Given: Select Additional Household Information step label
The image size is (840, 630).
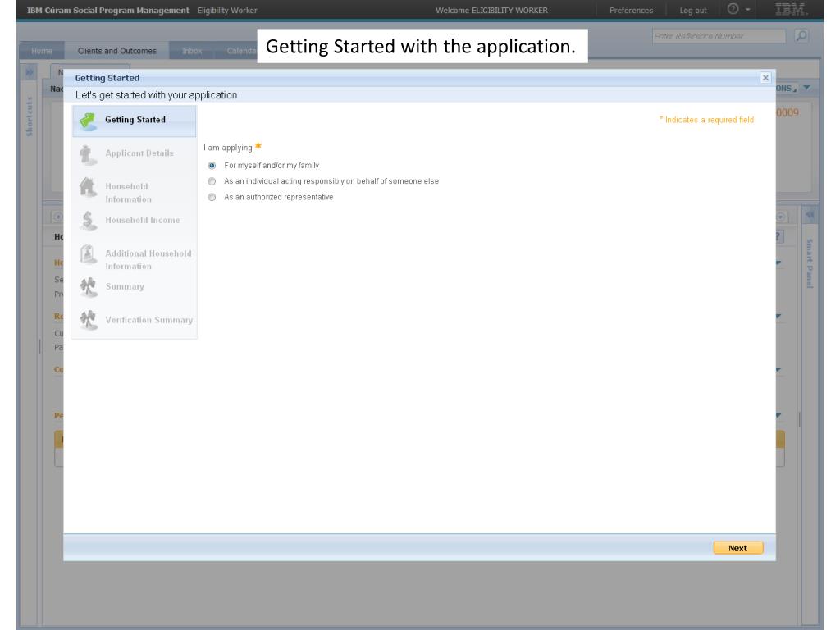Looking at the screenshot, I should click(x=148, y=260).
